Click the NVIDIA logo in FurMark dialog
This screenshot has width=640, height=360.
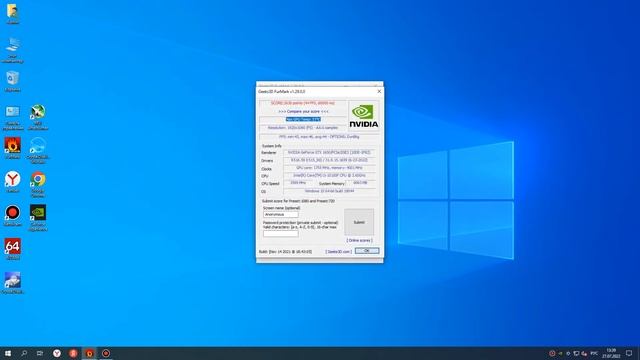point(363,116)
